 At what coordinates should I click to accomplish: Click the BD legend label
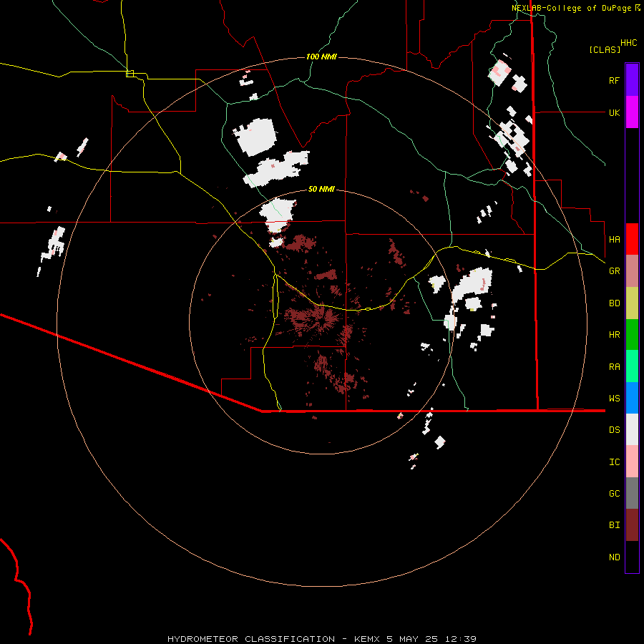pos(614,303)
